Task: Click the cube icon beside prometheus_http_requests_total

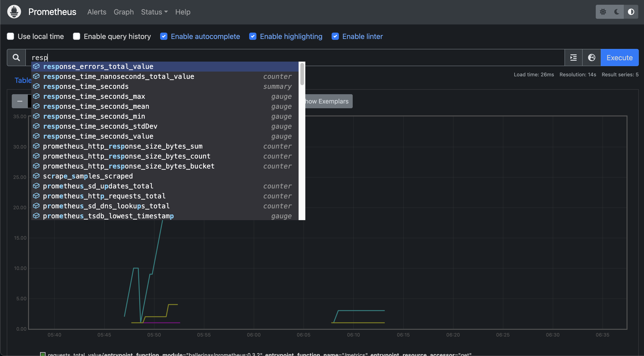Action: (x=36, y=196)
